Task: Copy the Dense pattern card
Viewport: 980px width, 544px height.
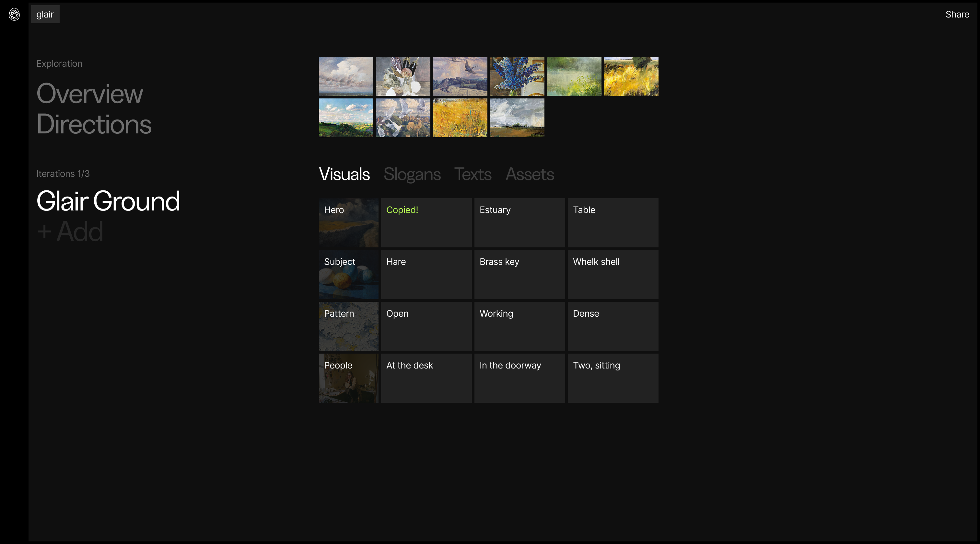Action: pyautogui.click(x=613, y=326)
